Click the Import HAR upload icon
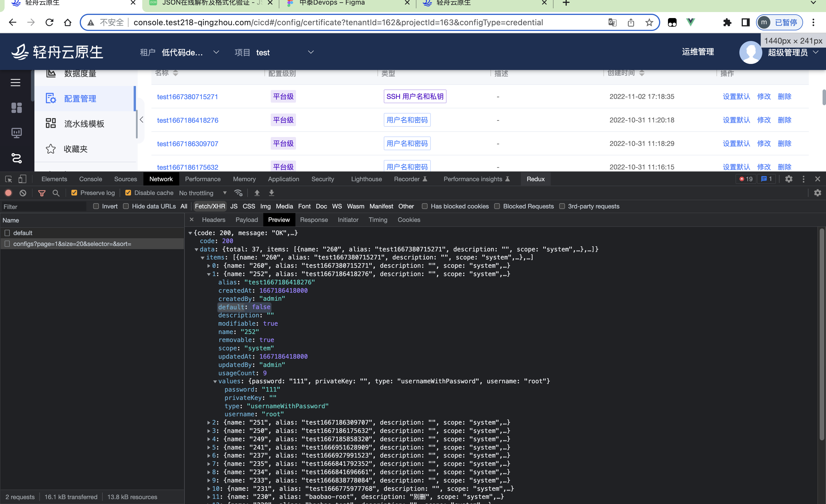Viewport: 826px width, 504px height. [257, 193]
